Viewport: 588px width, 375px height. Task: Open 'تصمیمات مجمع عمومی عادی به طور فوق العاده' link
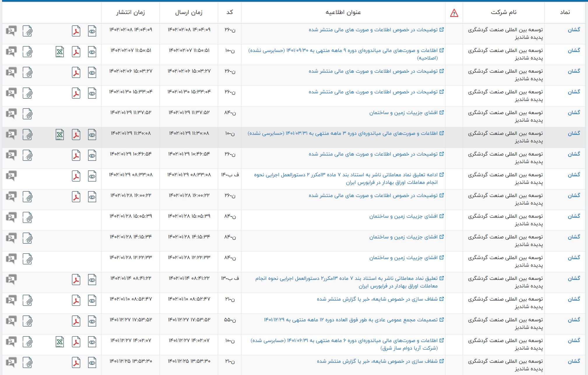coord(354,320)
